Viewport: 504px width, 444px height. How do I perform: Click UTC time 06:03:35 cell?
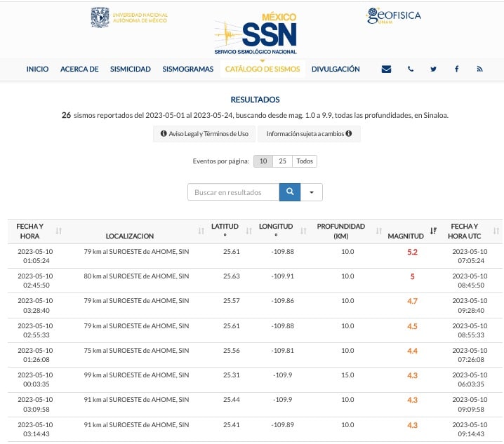(x=470, y=379)
